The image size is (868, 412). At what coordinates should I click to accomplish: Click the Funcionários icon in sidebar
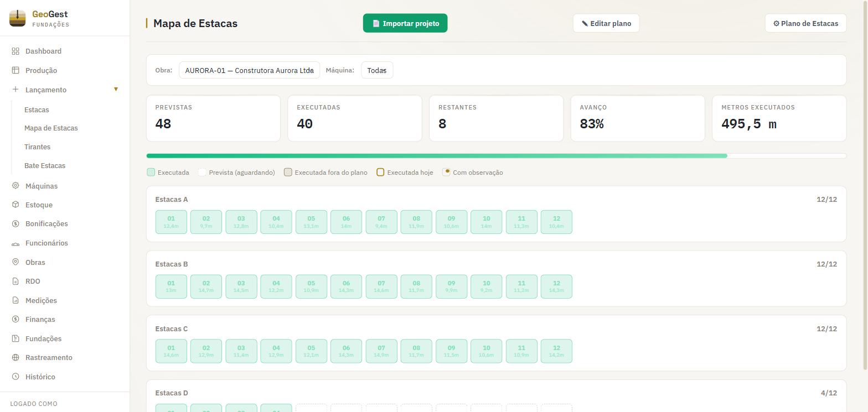[15, 243]
